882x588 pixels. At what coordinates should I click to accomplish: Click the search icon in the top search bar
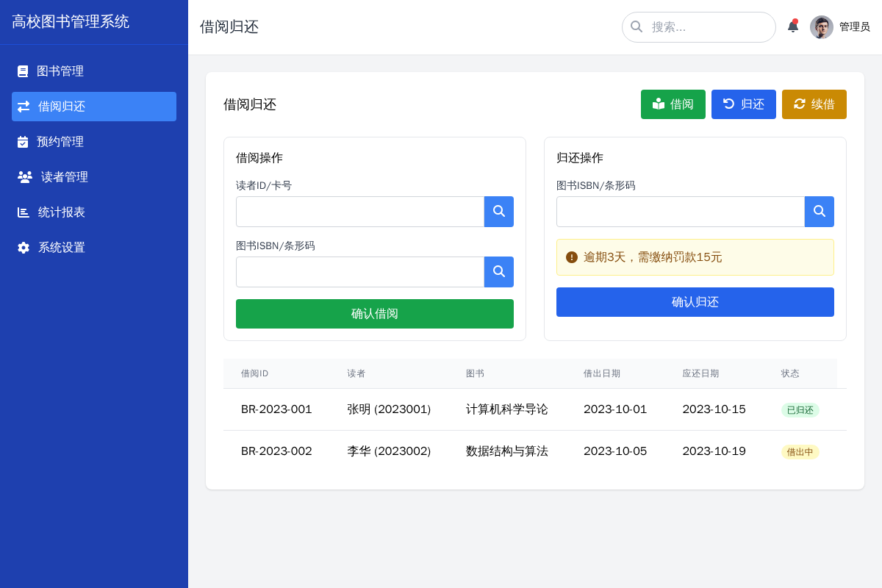point(637,26)
